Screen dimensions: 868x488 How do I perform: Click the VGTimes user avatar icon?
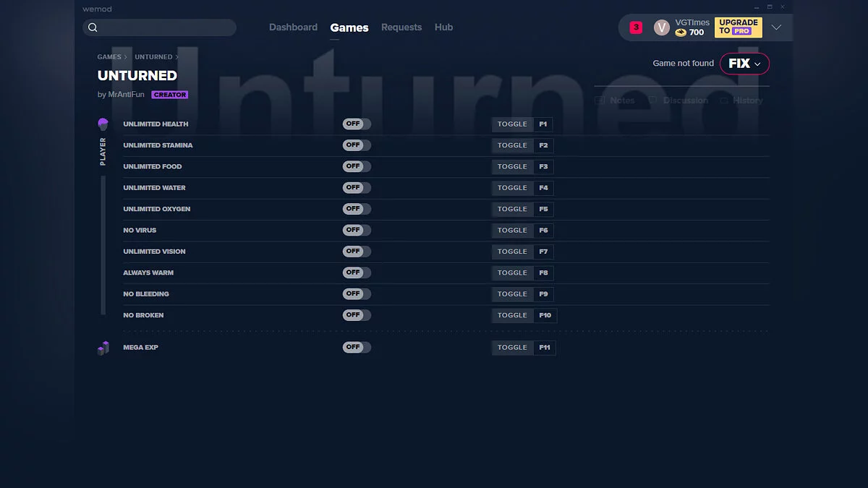coord(661,27)
